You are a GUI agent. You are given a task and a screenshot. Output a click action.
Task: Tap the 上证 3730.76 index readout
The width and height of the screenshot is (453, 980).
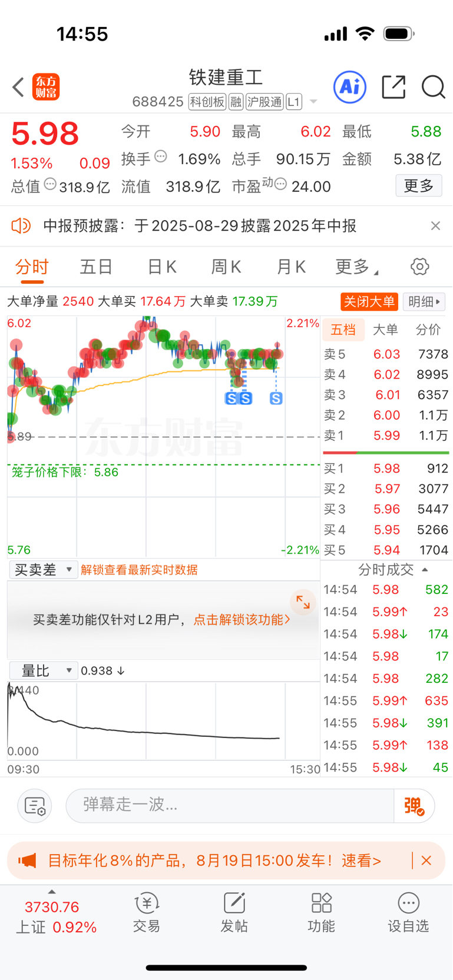(x=56, y=916)
